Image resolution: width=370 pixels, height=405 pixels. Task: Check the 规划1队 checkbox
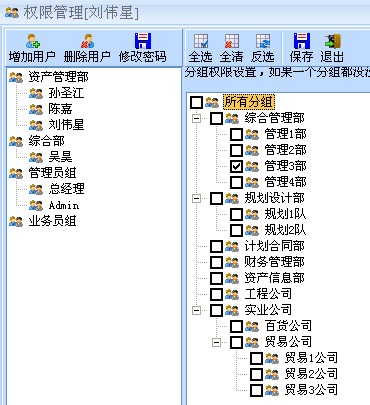236,214
